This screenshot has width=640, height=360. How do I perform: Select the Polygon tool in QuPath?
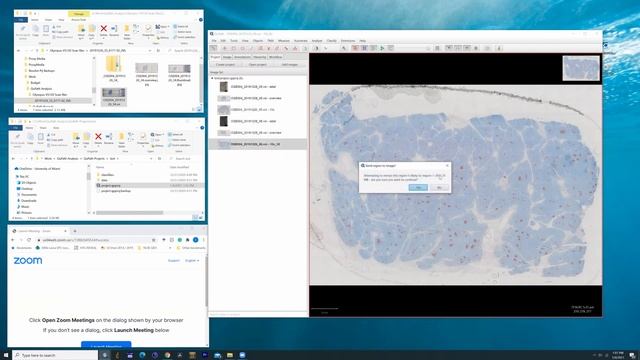(260, 48)
